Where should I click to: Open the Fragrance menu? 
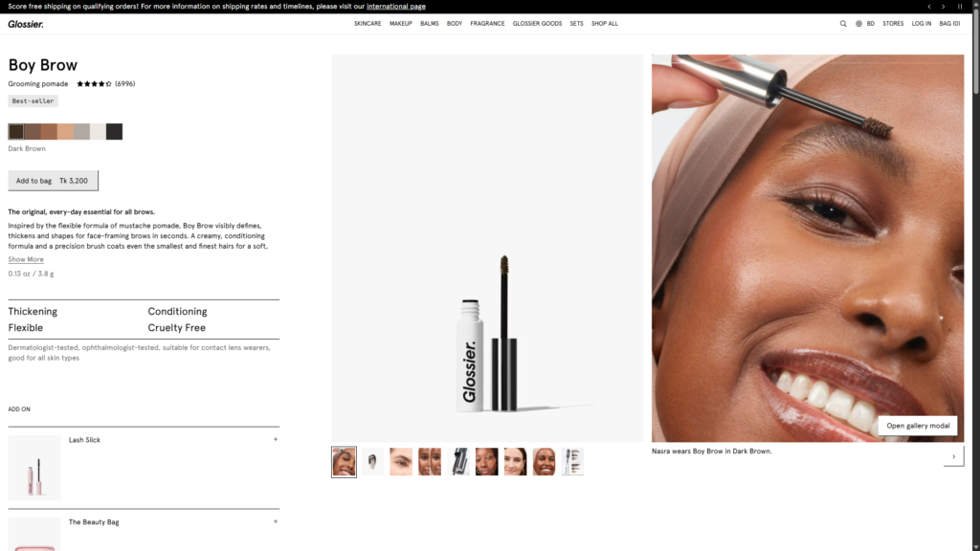(487, 24)
